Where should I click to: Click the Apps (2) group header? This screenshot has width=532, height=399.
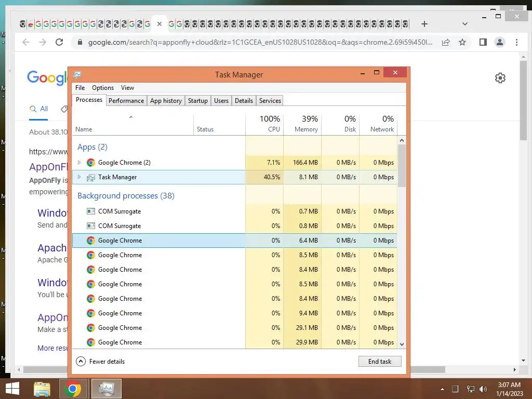pos(92,147)
